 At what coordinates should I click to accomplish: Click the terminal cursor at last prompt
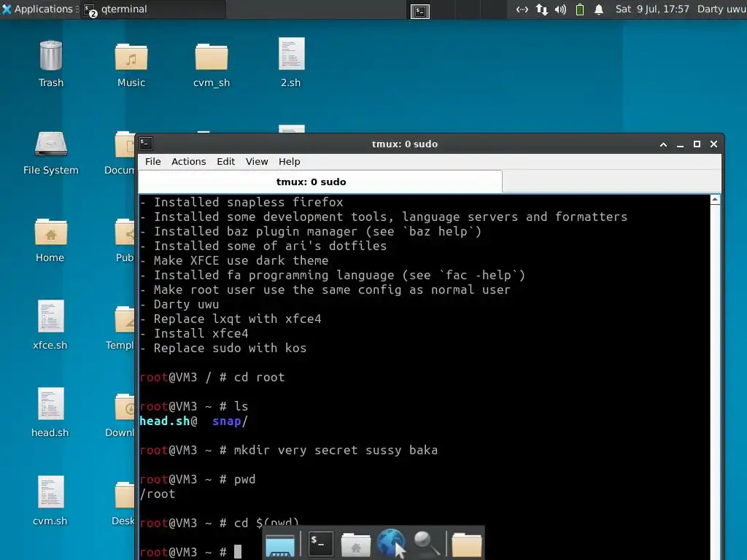point(238,552)
